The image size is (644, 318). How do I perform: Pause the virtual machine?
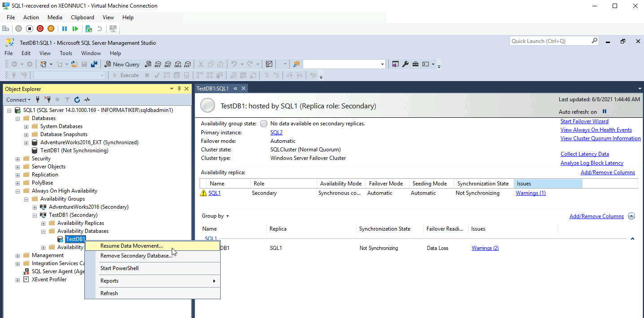[65, 28]
